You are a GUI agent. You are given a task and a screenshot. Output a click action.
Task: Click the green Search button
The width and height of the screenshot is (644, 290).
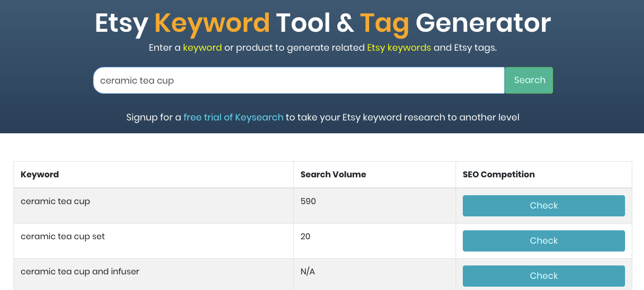(529, 80)
